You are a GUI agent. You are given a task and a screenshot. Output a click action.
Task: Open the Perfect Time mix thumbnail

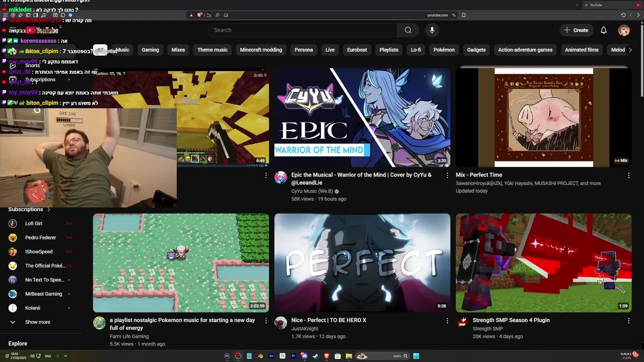pyautogui.click(x=543, y=117)
